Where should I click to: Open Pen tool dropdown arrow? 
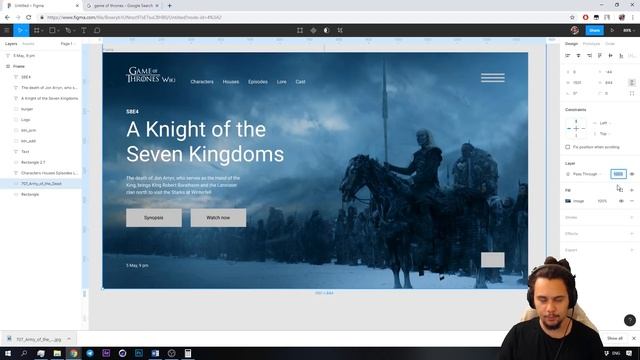coord(74,31)
